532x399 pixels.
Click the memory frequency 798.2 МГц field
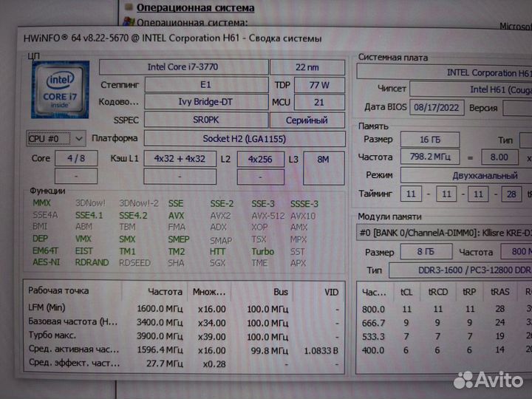tap(430, 157)
